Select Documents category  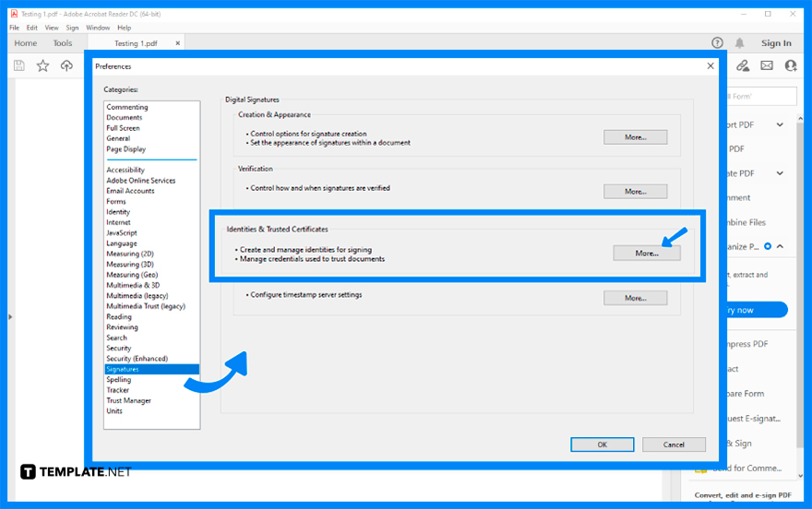(125, 117)
